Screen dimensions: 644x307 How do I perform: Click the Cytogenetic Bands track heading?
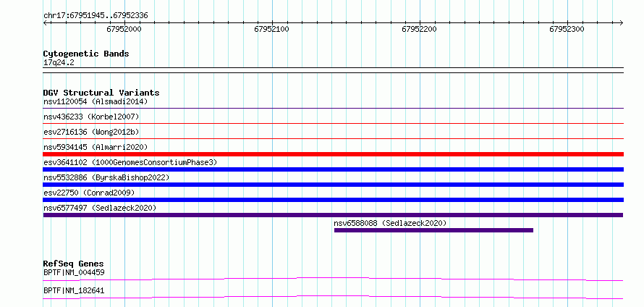pyautogui.click(x=86, y=54)
